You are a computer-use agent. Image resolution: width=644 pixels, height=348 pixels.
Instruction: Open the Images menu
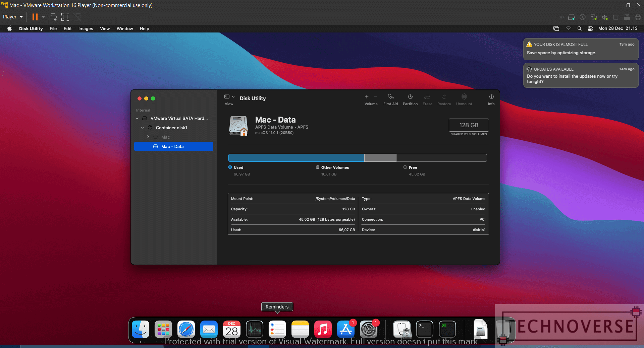pyautogui.click(x=86, y=28)
